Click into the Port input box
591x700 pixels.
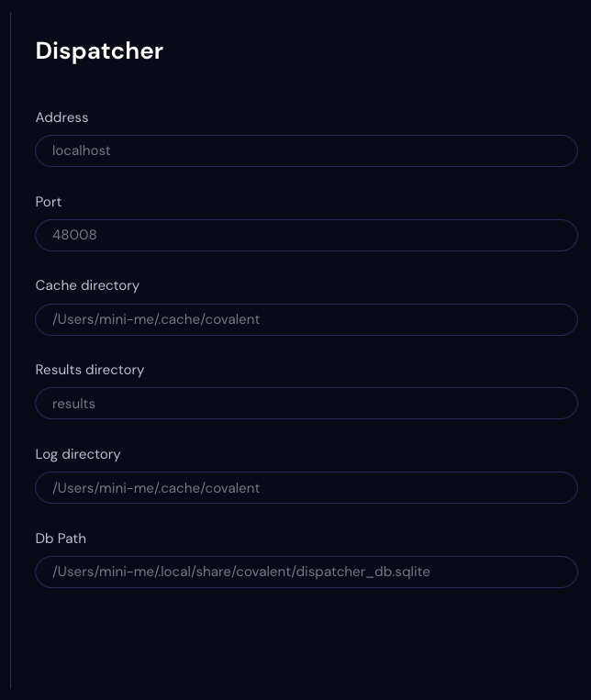point(307,235)
